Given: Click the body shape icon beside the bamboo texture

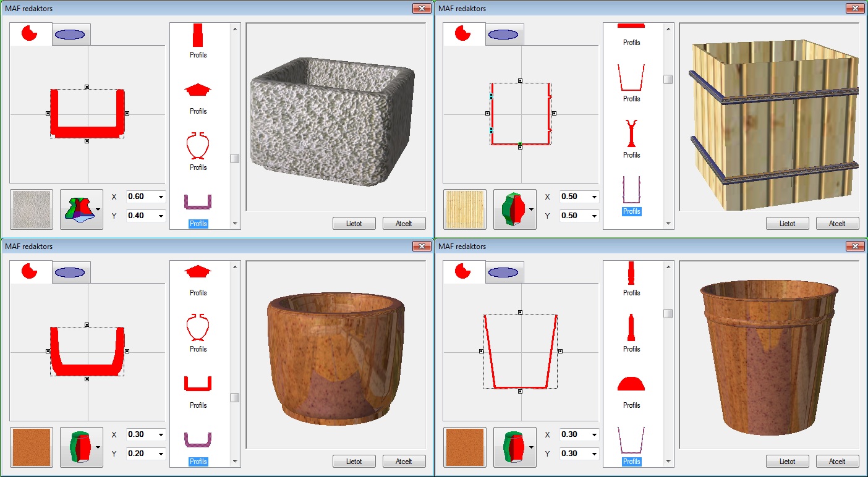Looking at the screenshot, I should coord(514,209).
